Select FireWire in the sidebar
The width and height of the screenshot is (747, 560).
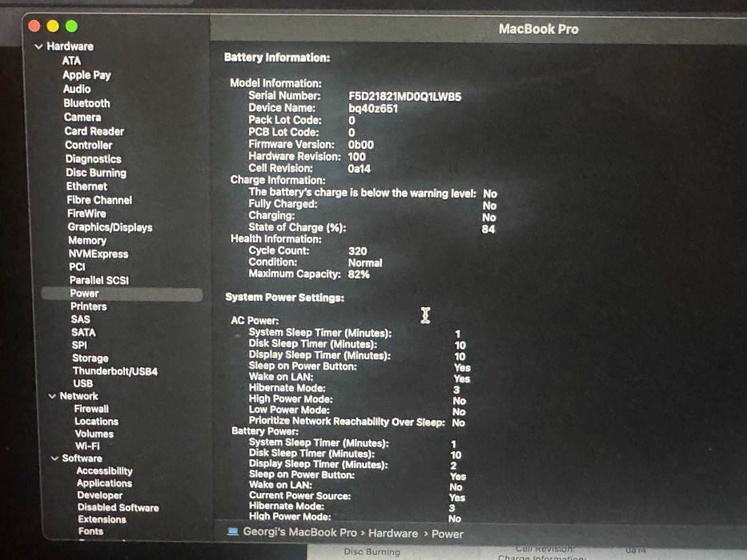click(x=86, y=214)
